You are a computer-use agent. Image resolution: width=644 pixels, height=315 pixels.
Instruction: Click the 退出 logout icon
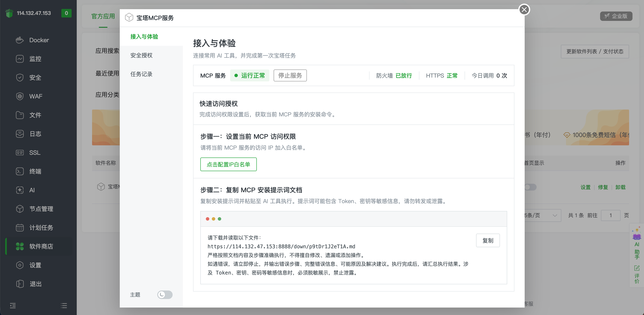[x=20, y=284]
